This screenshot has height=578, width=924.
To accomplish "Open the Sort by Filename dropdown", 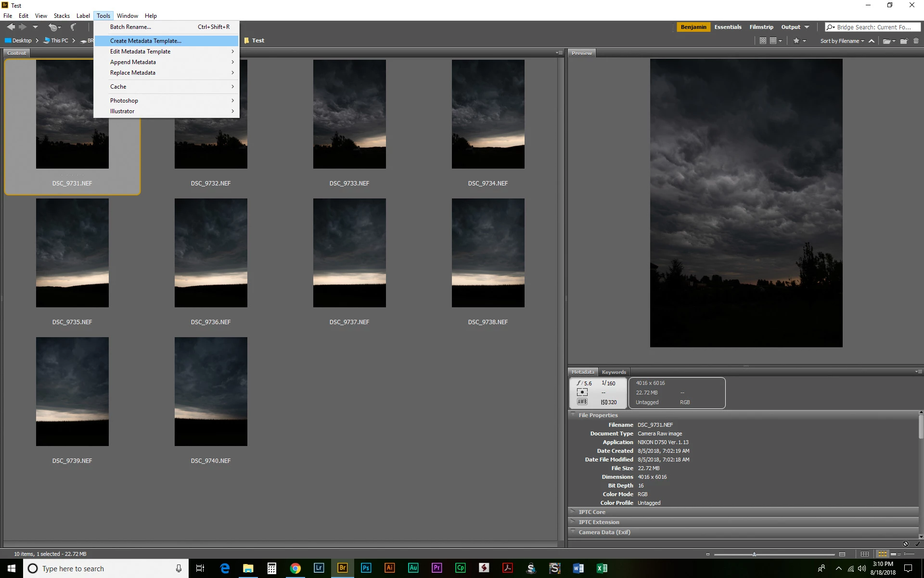I will click(842, 41).
